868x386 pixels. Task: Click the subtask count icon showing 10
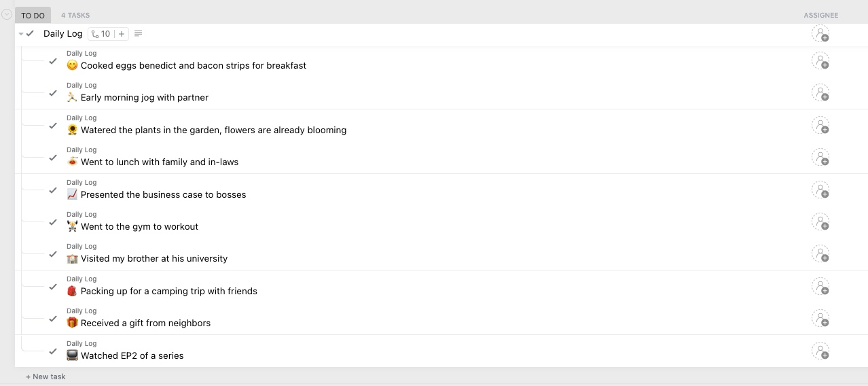(x=101, y=34)
